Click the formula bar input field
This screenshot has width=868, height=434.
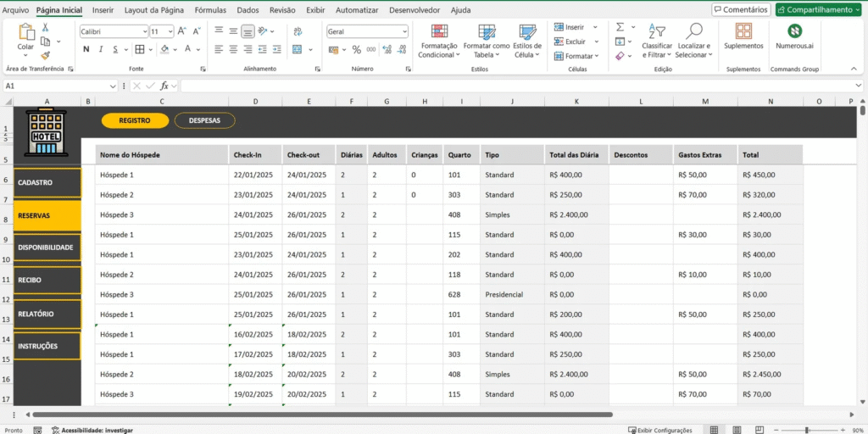click(509, 86)
